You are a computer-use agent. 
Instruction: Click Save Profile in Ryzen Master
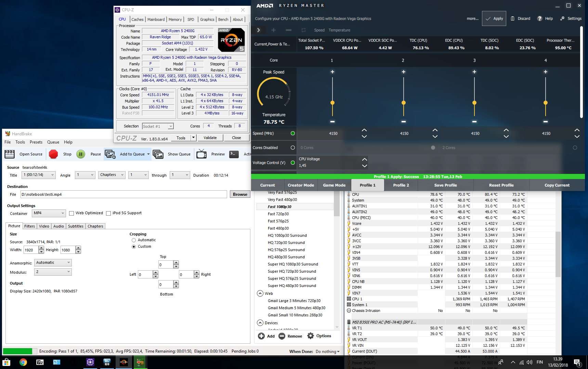click(x=445, y=185)
